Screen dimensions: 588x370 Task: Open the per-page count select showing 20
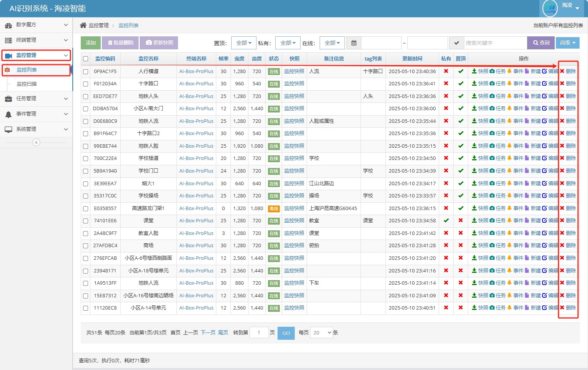tap(322, 333)
